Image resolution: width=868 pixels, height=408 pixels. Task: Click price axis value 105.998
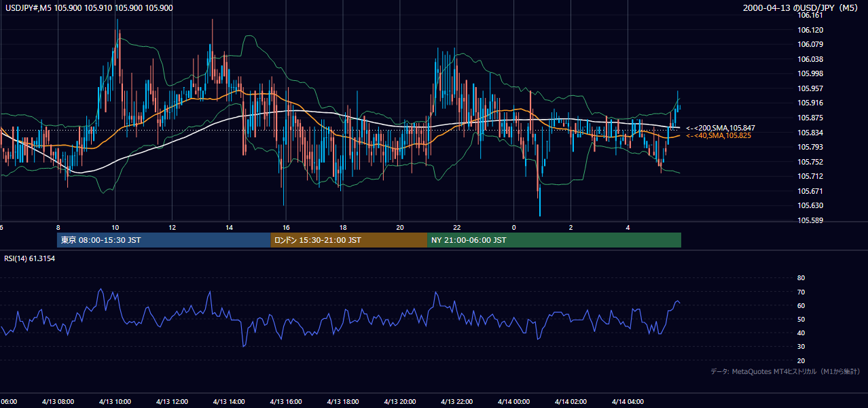[x=810, y=73]
